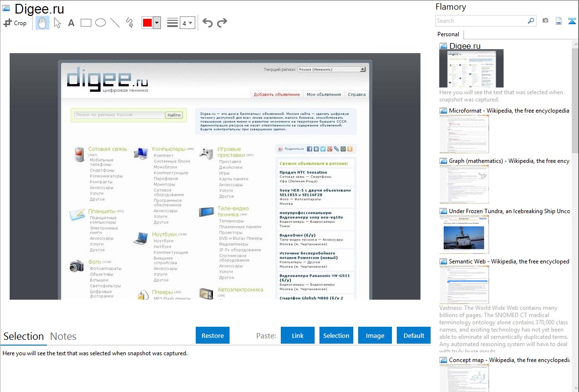
Task: Select the arrow pointer tool
Action: (57, 23)
